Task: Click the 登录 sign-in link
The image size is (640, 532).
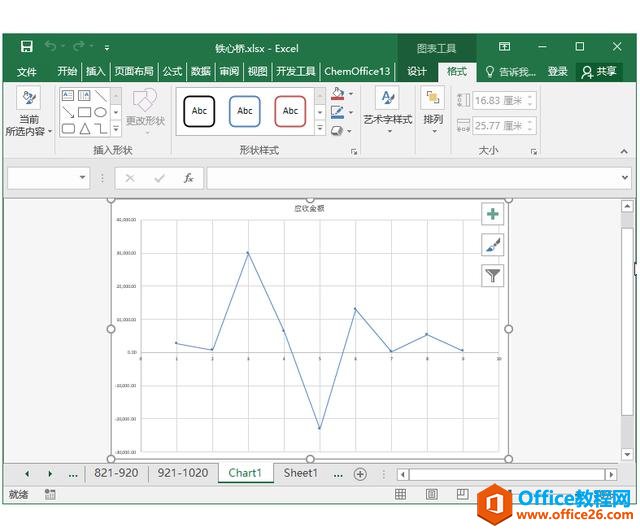Action: 558,72
